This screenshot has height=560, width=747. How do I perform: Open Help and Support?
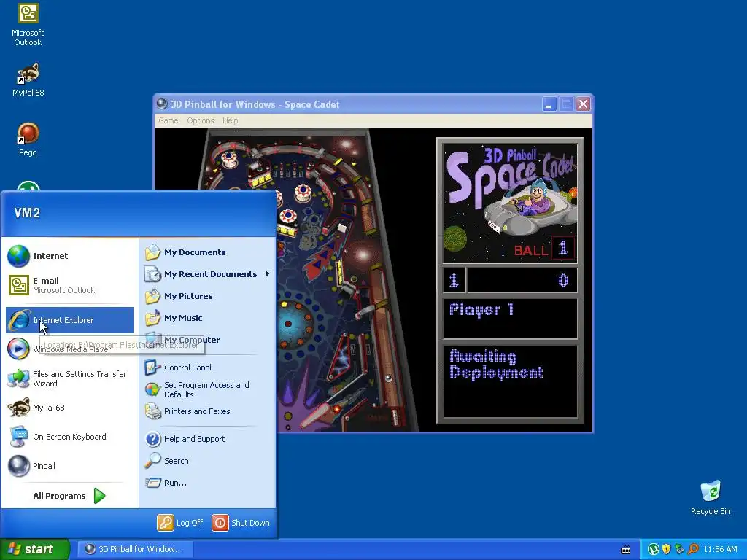(x=207, y=439)
